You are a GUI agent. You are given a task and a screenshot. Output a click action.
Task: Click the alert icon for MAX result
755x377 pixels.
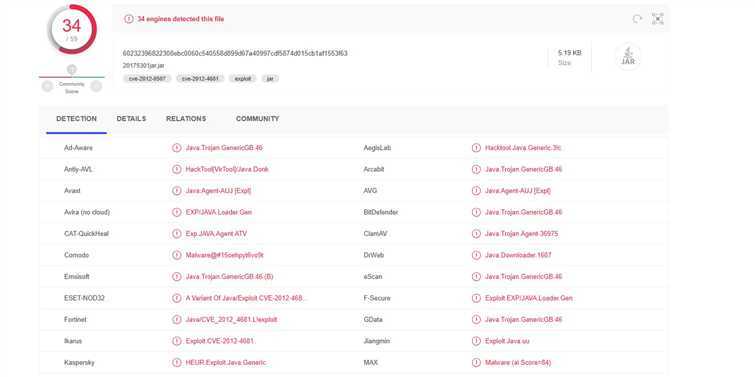click(476, 362)
